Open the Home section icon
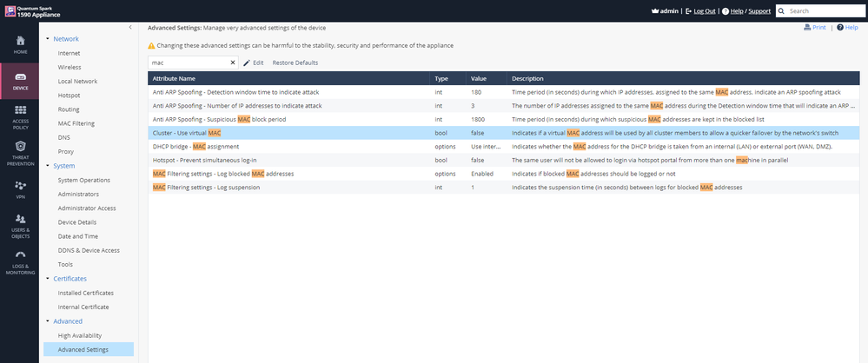 click(20, 41)
